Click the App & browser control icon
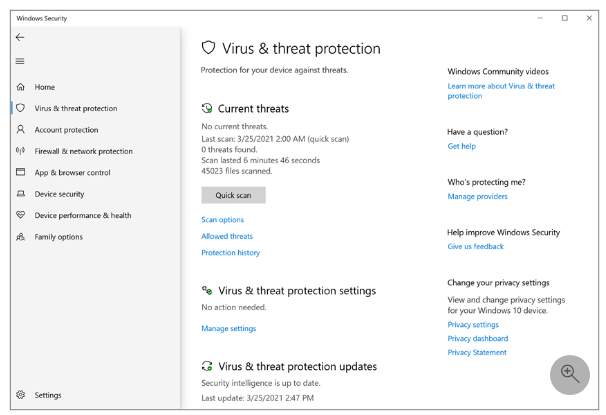This screenshot has width=606, height=415. pyautogui.click(x=20, y=173)
